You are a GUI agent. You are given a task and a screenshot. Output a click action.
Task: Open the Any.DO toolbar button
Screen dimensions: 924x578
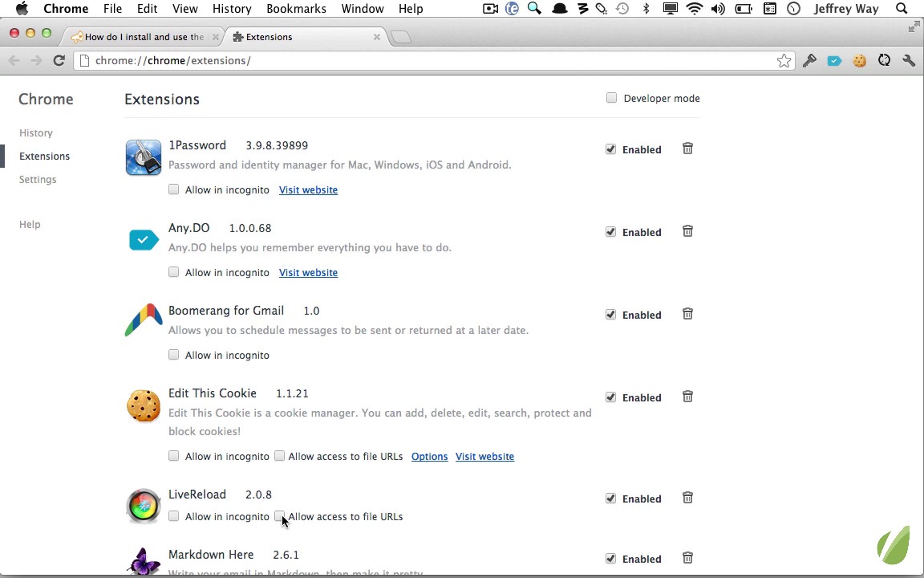click(834, 60)
